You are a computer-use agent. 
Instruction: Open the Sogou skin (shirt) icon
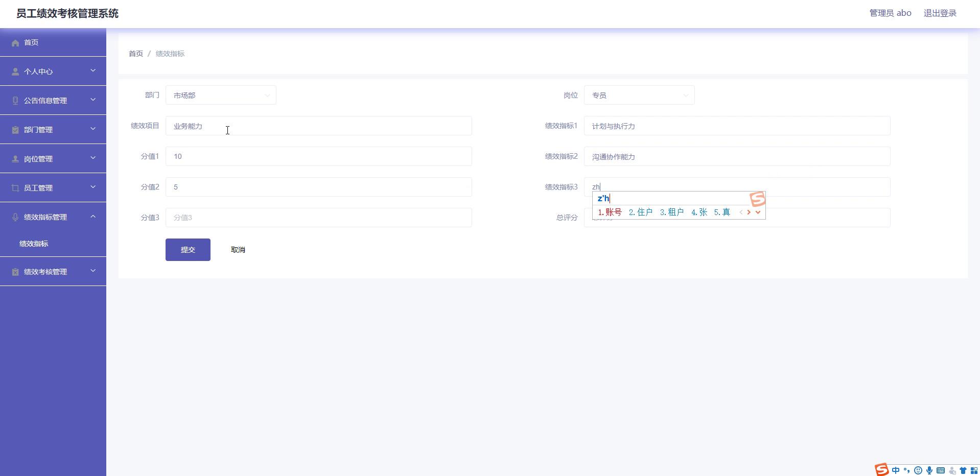[963, 470]
